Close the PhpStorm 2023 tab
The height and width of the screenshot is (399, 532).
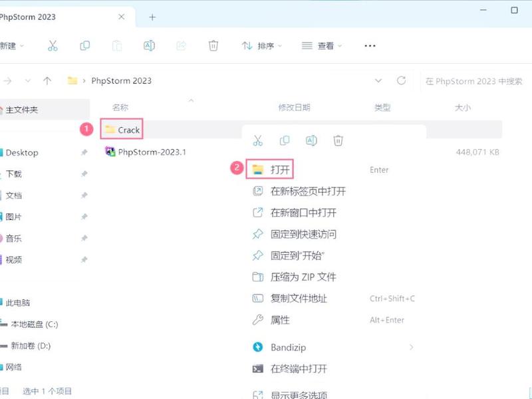(121, 17)
